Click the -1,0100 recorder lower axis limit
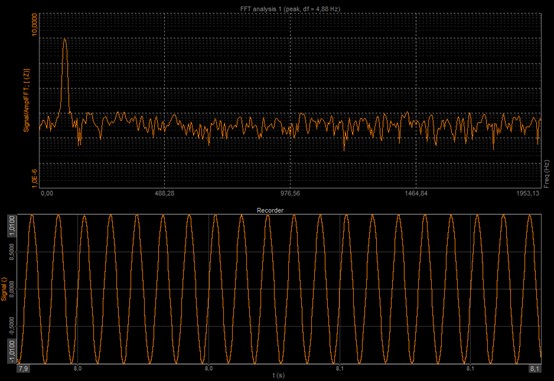 [x=11, y=351]
